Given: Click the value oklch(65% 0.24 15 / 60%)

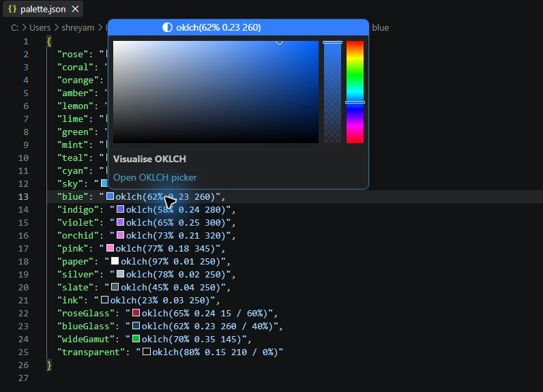Looking at the screenshot, I should pos(205,313).
